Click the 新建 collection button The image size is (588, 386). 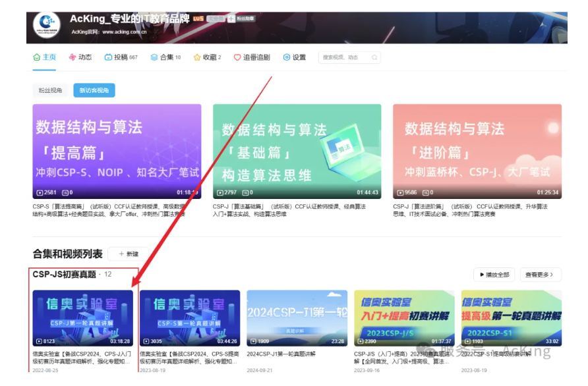[x=129, y=254]
